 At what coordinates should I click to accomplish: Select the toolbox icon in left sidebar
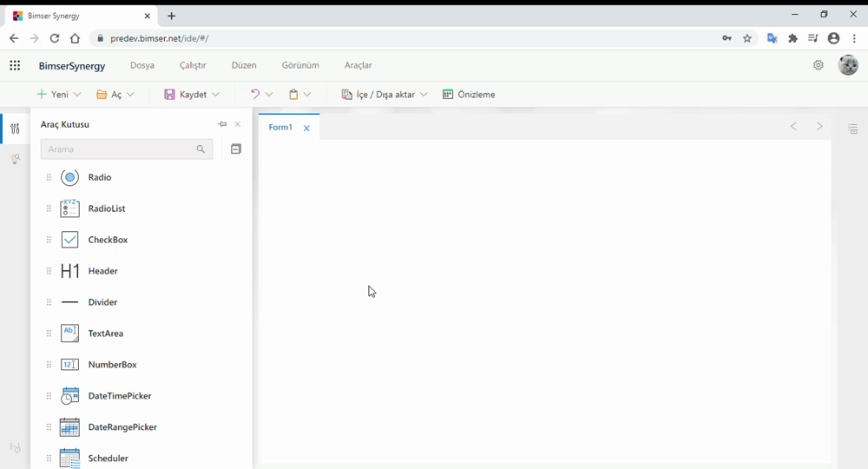(x=15, y=129)
